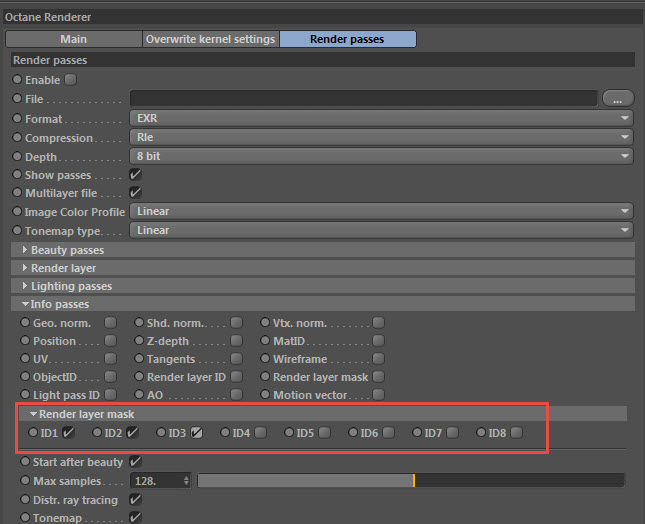
Task: Expand the Render layer section
Action: (323, 268)
